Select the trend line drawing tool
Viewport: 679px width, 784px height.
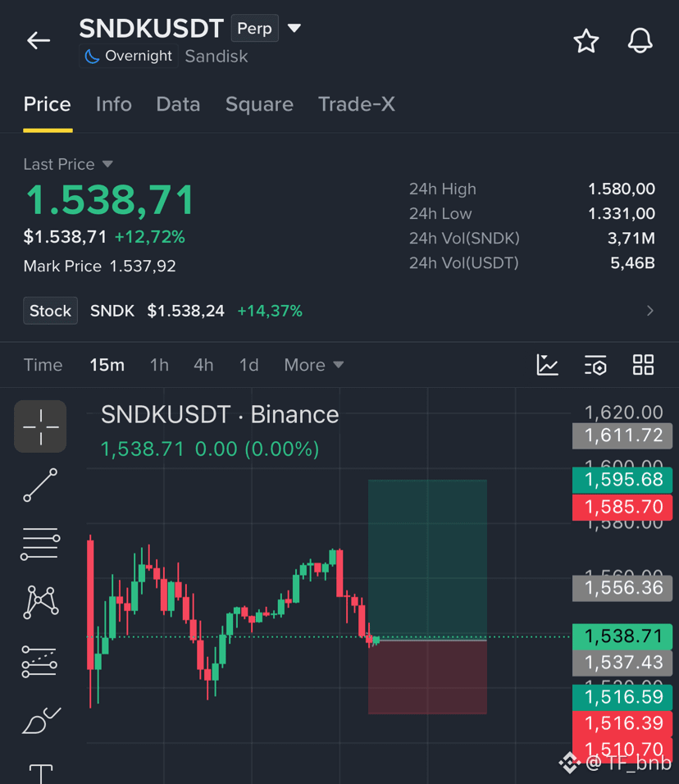(x=40, y=485)
